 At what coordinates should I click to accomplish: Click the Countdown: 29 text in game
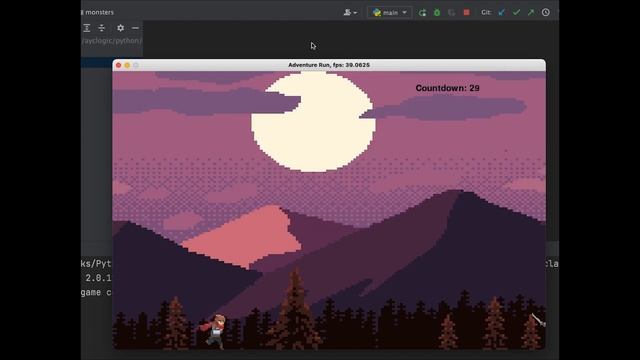click(447, 88)
